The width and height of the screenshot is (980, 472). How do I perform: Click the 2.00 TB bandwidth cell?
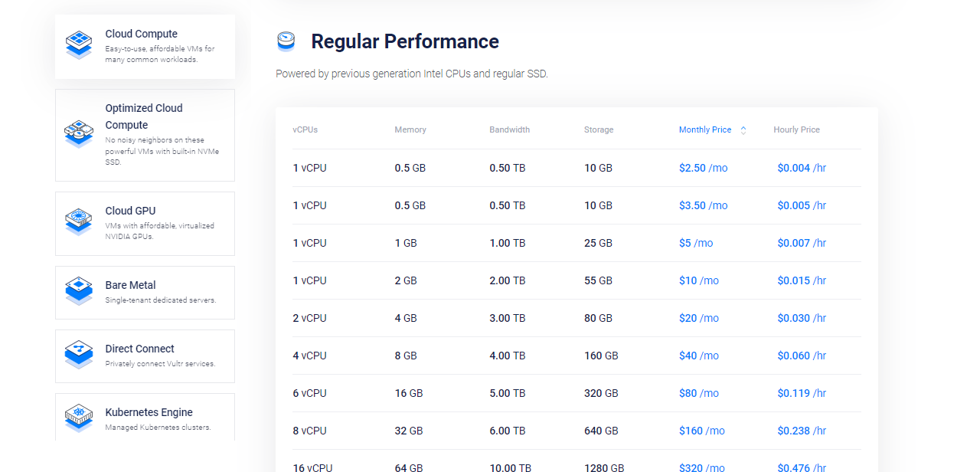coord(508,280)
